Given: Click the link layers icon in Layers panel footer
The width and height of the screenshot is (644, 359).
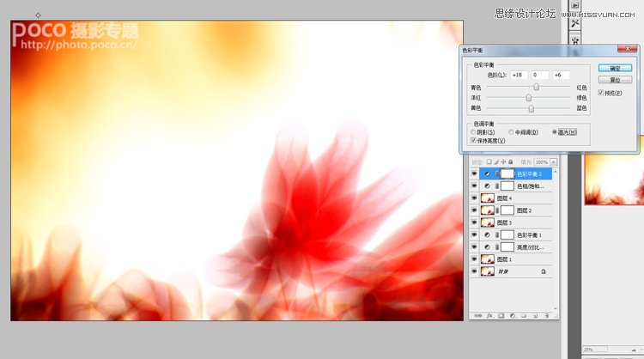Looking at the screenshot, I should [x=478, y=315].
